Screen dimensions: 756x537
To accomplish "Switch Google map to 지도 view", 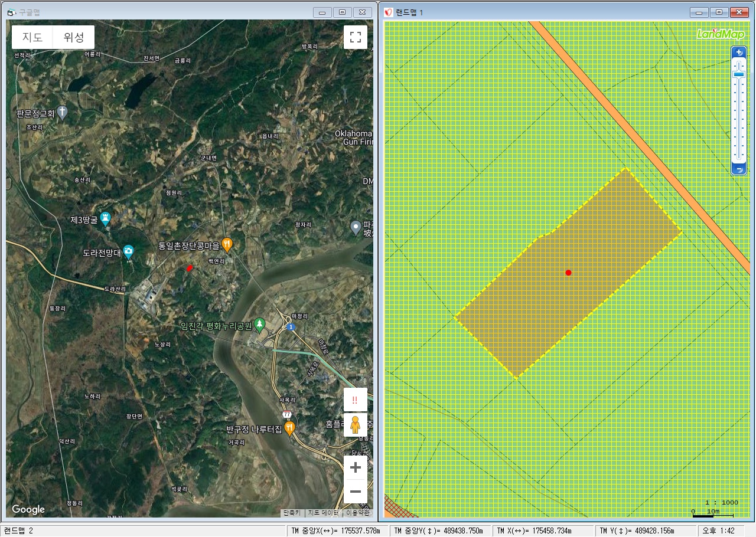I will coord(32,37).
